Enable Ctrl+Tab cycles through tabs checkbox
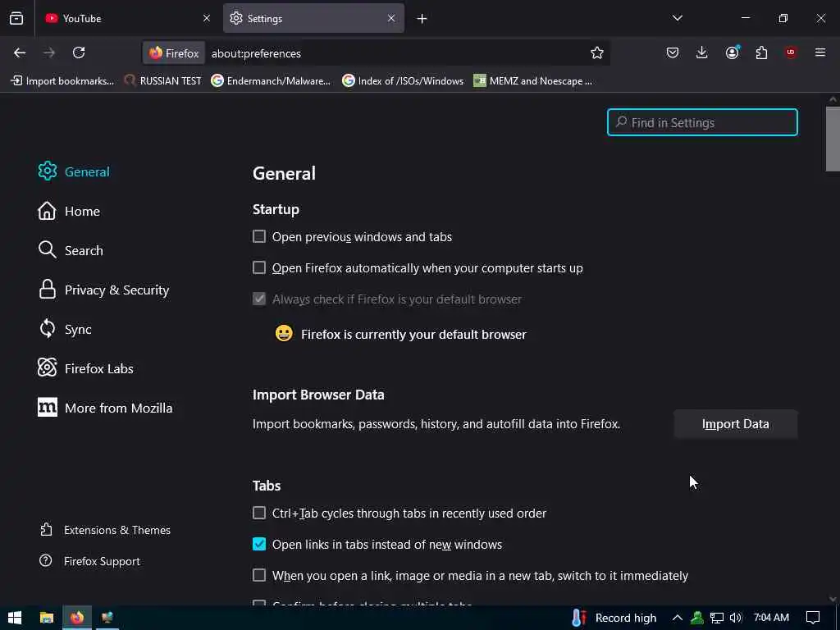Viewport: 840px width, 630px height. coord(259,513)
